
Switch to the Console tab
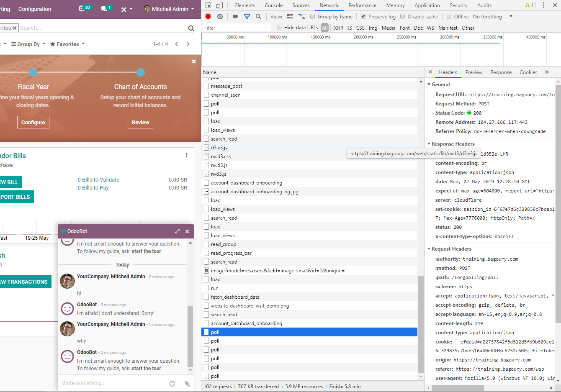(273, 5)
